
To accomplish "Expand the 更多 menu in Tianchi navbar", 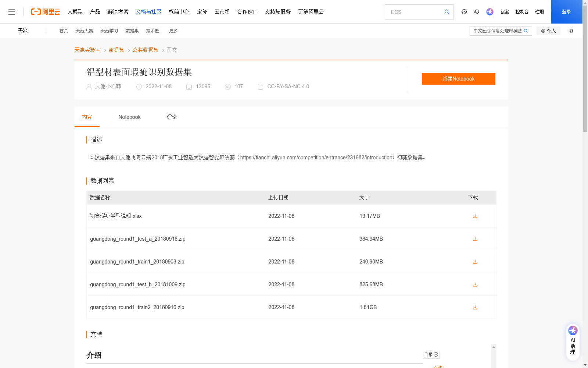I will (x=173, y=31).
